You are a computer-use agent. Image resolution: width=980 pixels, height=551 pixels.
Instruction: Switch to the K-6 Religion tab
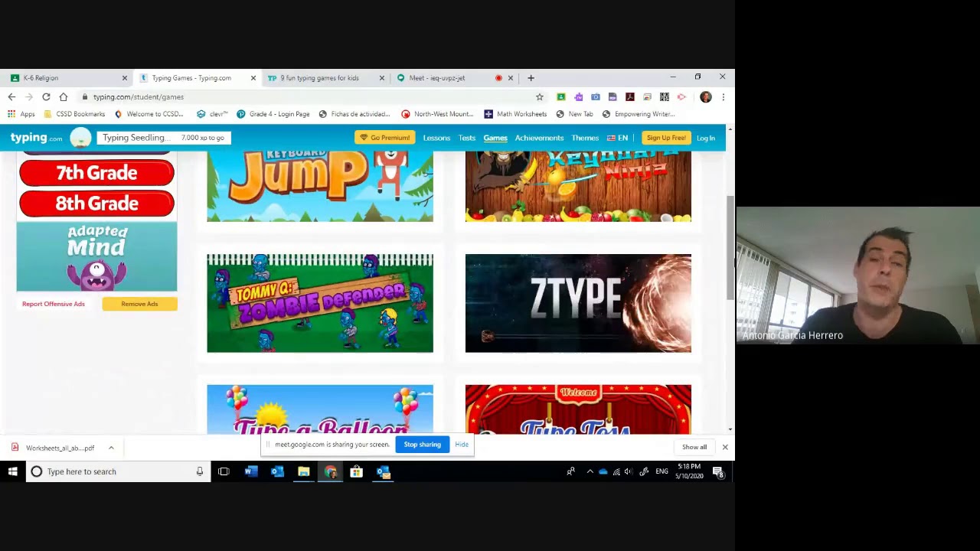click(67, 78)
